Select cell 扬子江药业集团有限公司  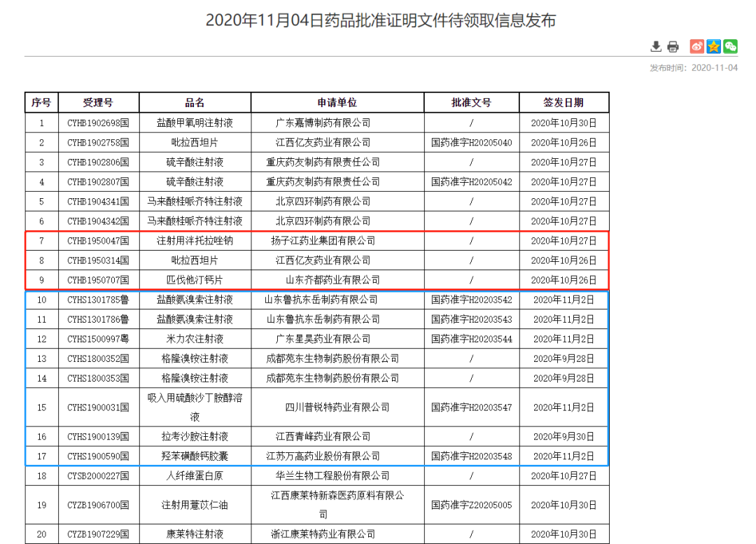(337, 241)
